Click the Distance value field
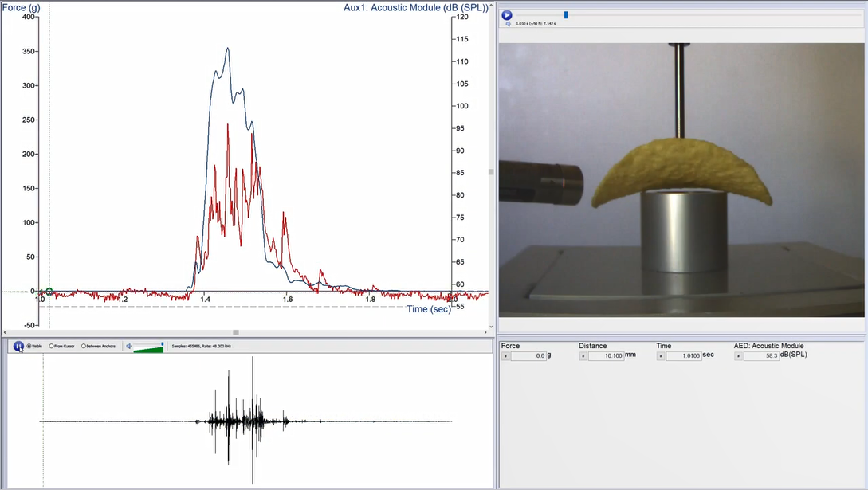 click(606, 356)
